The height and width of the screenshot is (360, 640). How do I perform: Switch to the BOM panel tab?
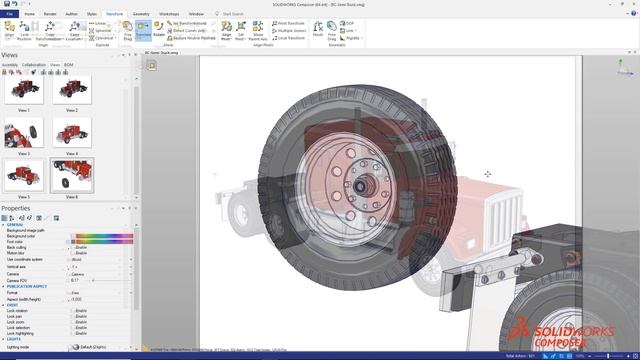[x=69, y=65]
